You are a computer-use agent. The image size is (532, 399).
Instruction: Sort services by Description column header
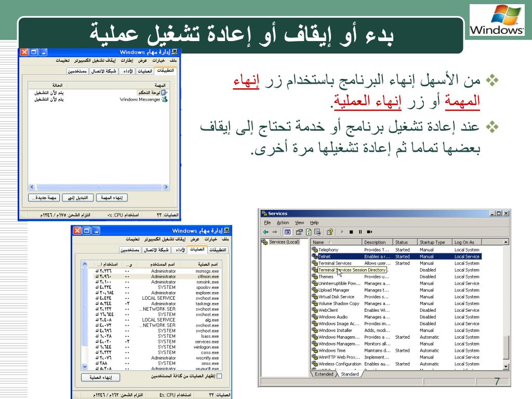pos(377,242)
